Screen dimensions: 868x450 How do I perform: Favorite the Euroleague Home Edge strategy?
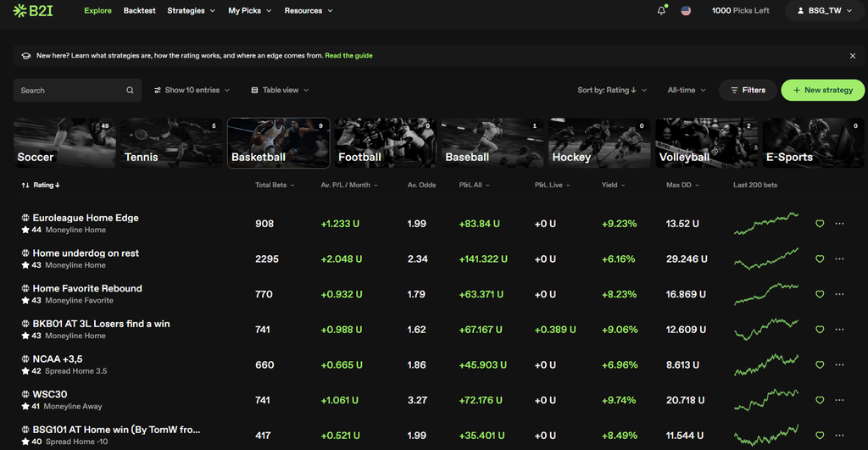(x=820, y=224)
